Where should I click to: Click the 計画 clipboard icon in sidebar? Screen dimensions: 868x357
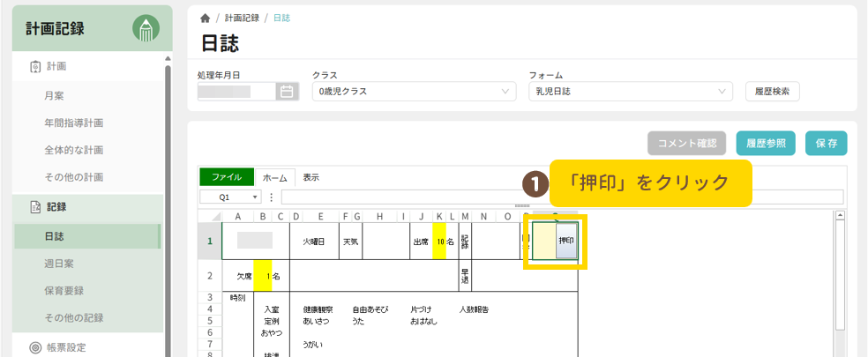point(35,66)
